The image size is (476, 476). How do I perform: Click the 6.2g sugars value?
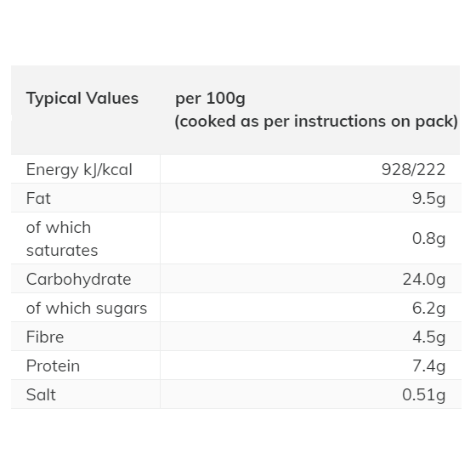428,308
